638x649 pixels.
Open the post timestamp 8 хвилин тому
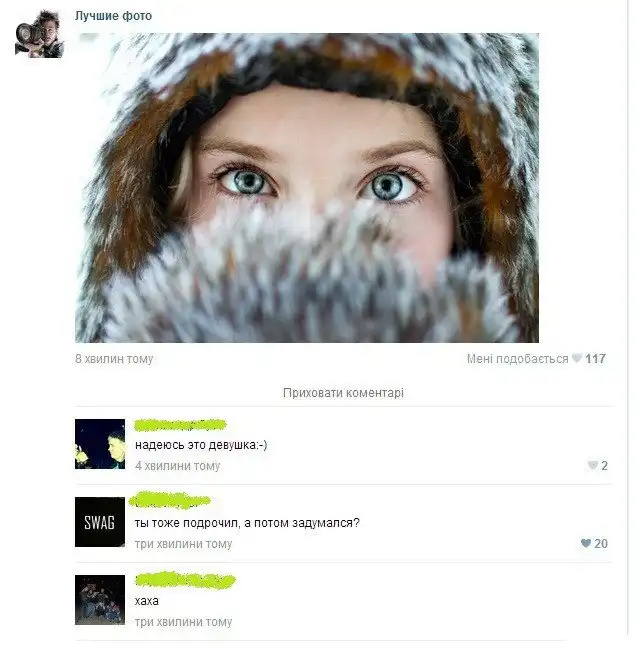[114, 359]
